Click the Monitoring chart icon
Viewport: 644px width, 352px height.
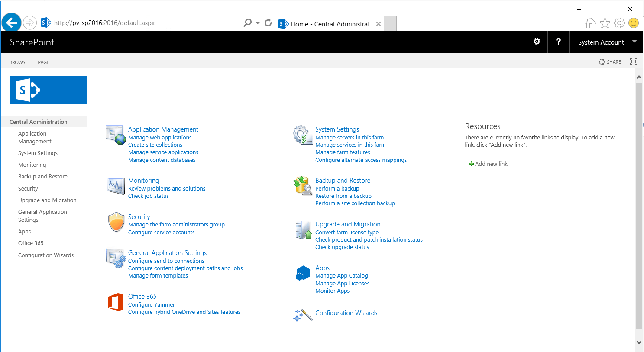(x=116, y=186)
